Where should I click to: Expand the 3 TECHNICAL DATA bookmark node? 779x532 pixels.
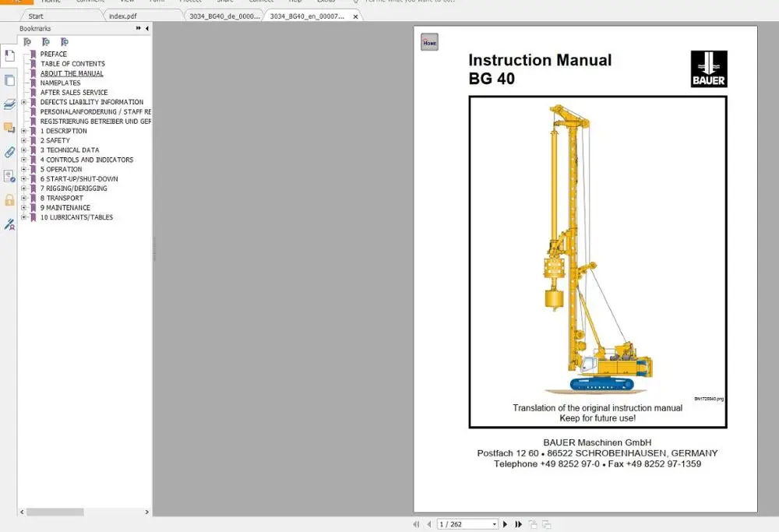point(24,150)
